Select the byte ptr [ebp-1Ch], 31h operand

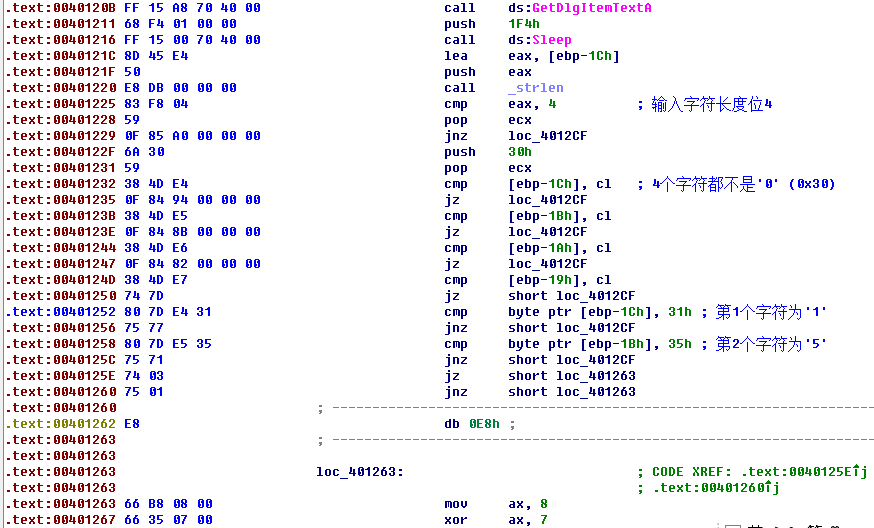[x=600, y=312]
